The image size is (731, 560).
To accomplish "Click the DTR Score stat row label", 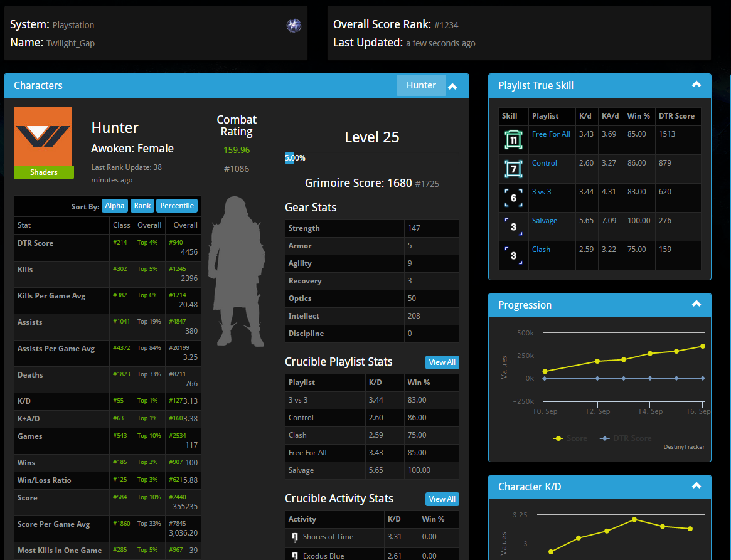I will tap(35, 243).
